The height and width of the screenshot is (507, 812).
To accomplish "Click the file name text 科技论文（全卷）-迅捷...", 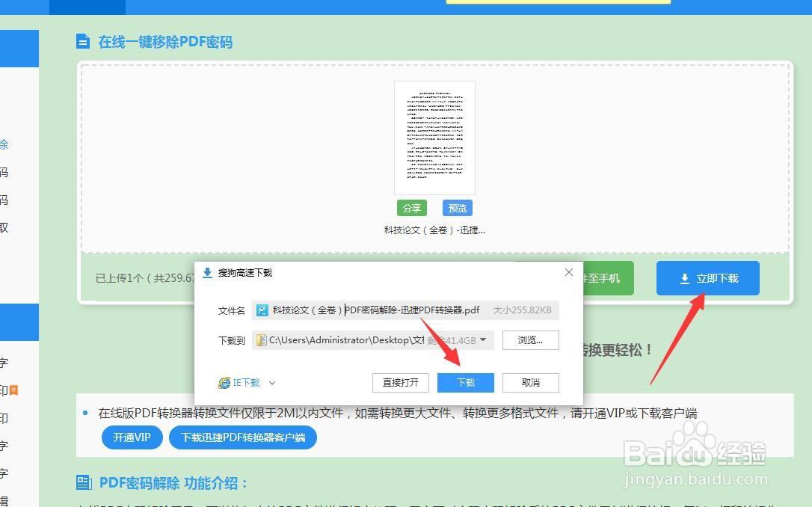I will (x=434, y=230).
